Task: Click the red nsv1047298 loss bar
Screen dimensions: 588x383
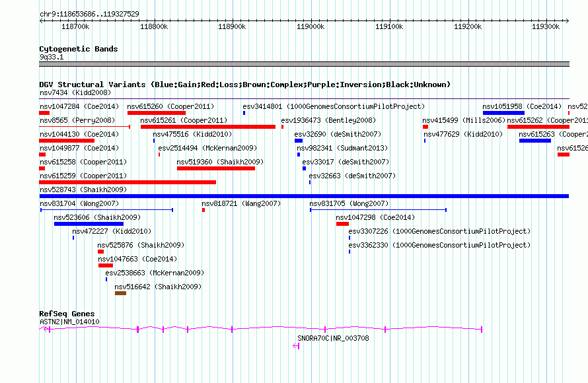Action: (342, 224)
